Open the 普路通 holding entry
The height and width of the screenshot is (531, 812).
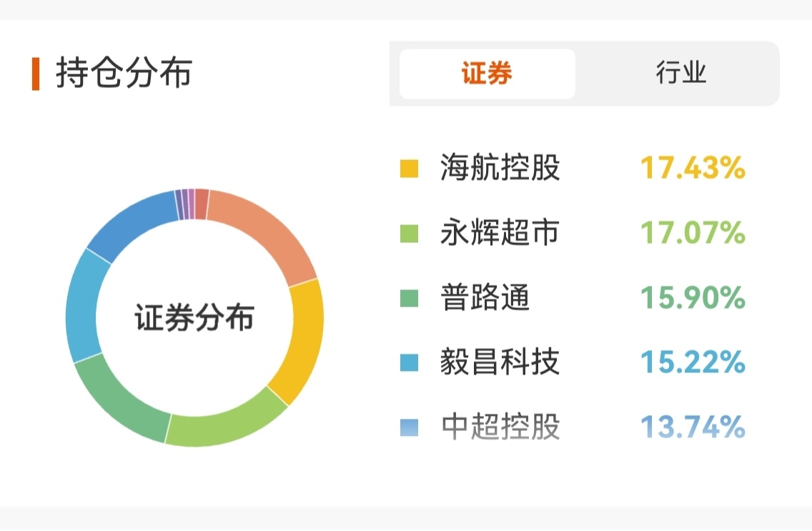tap(485, 297)
